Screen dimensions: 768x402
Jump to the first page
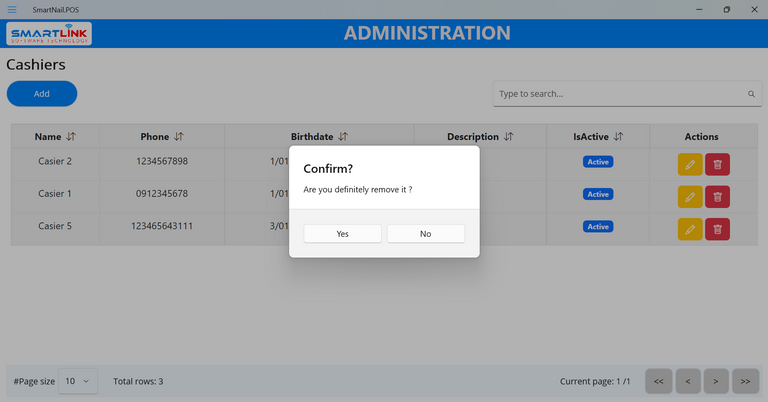[x=658, y=381]
